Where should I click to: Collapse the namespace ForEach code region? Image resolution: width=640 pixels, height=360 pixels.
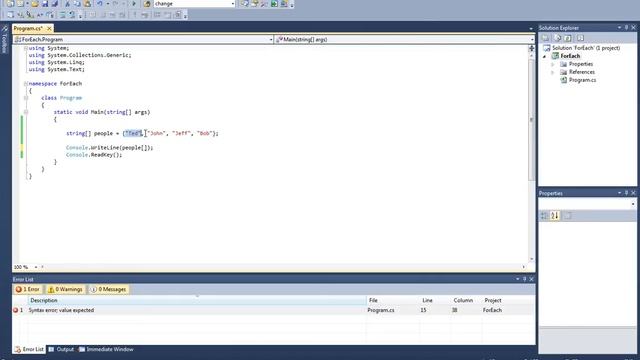coord(26,83)
